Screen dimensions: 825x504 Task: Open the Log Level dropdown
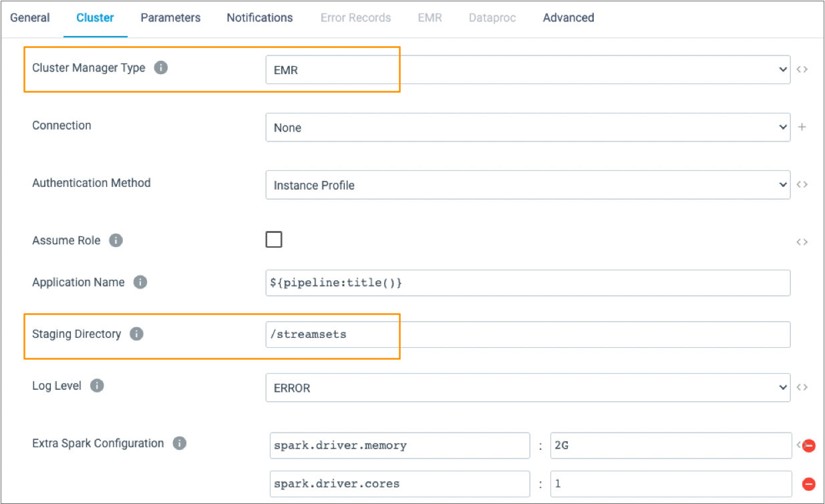[783, 387]
